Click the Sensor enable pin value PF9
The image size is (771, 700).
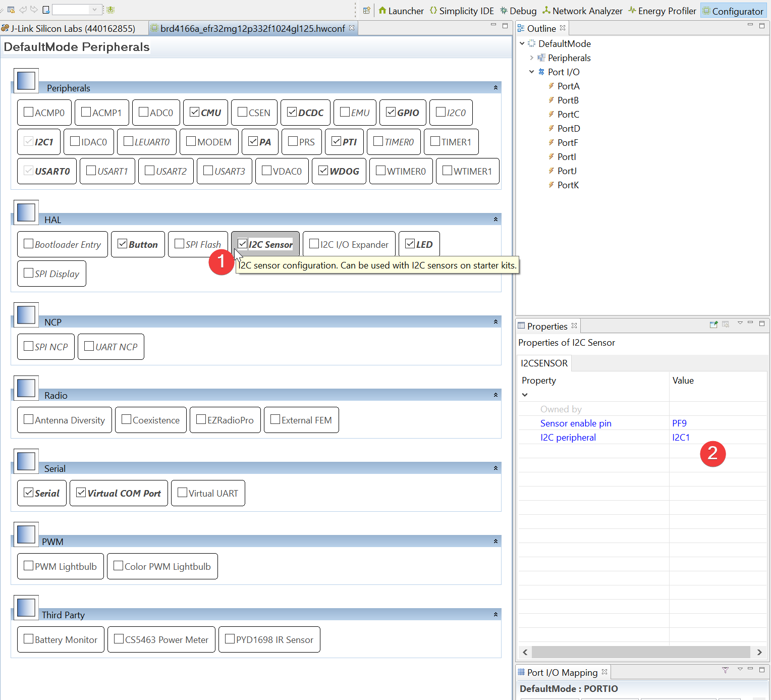[x=679, y=423]
